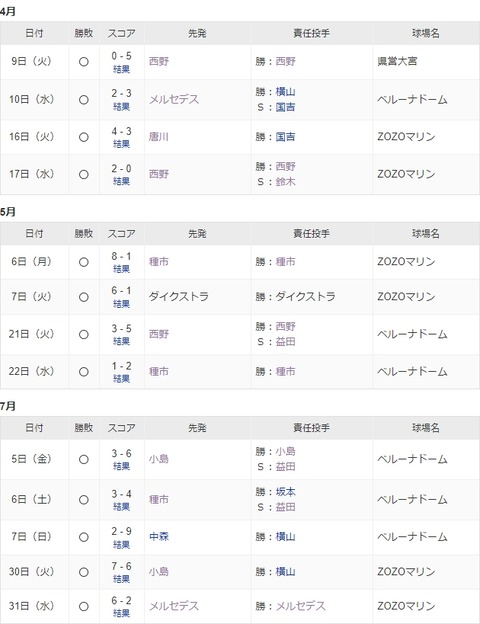Click starter 種市 on May 6

159,262
